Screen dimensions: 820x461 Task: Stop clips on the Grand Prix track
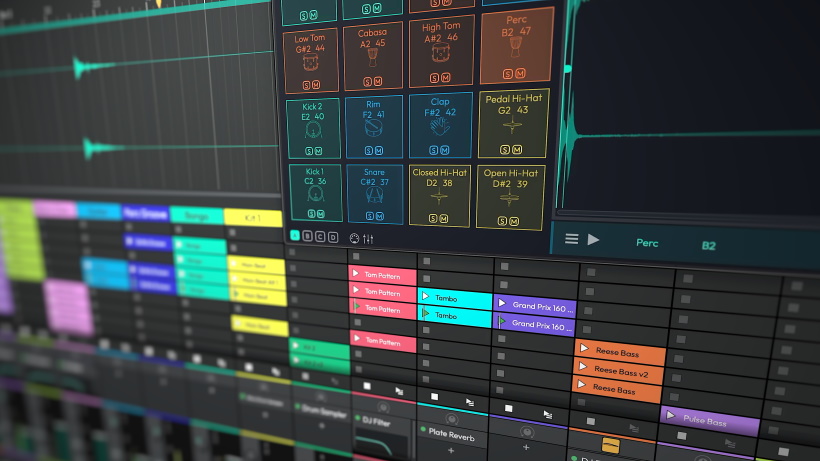click(508, 408)
